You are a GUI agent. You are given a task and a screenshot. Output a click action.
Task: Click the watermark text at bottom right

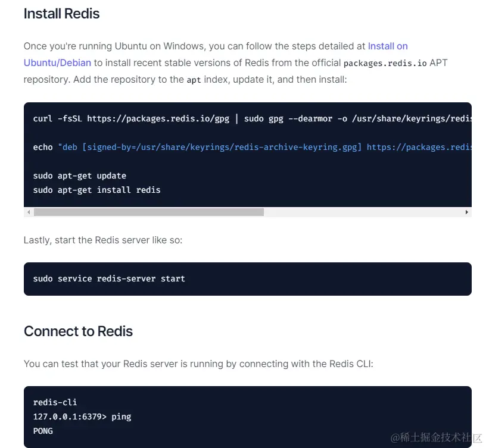tap(437, 437)
